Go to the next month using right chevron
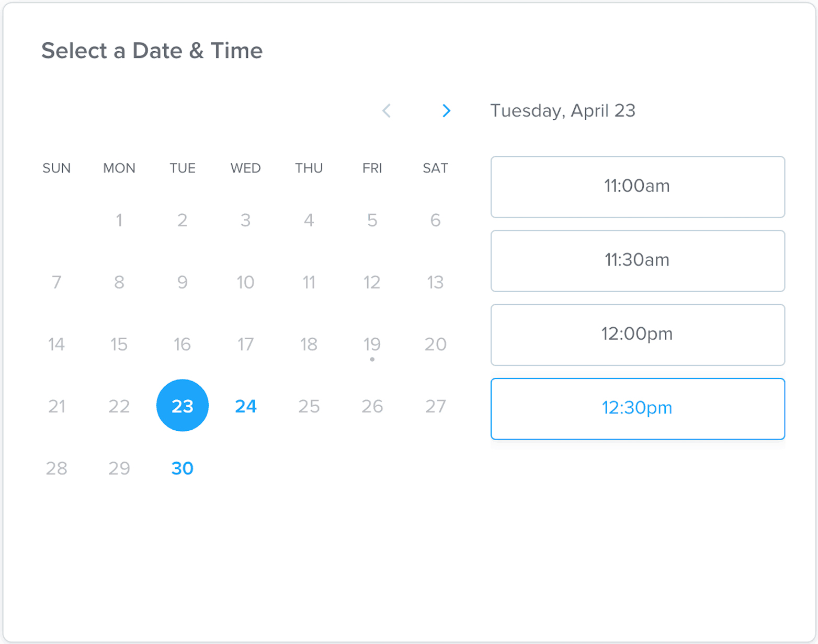This screenshot has width=818, height=644. click(446, 111)
